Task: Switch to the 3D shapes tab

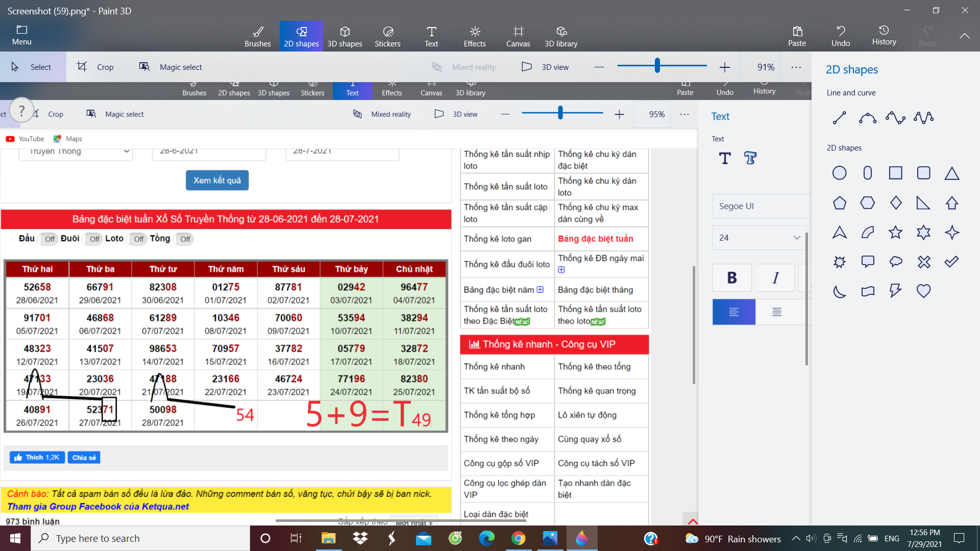Action: coord(345,36)
